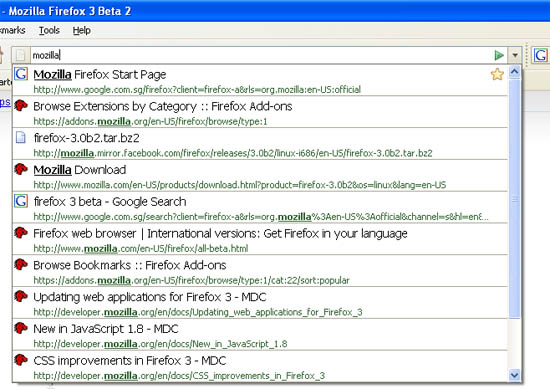Click favicon of Updating web applications result

point(21,296)
